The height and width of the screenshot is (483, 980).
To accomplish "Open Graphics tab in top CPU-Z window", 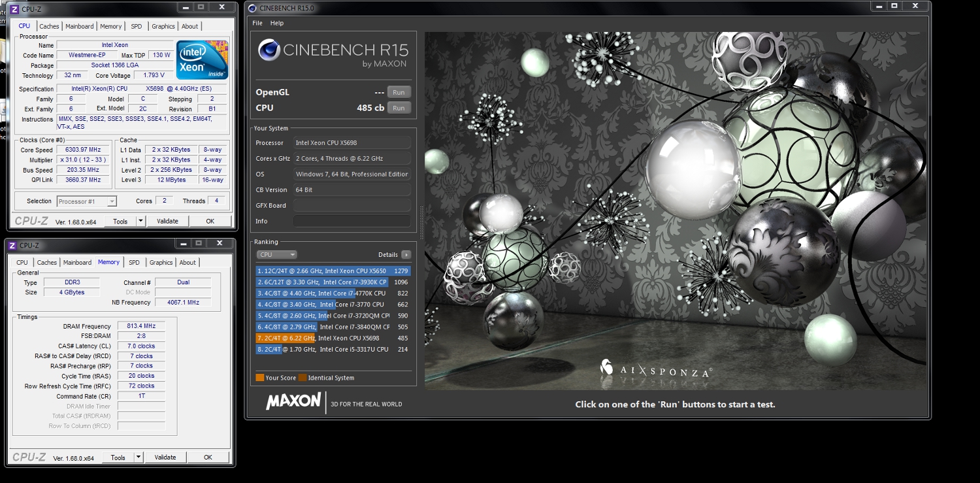I will click(163, 26).
